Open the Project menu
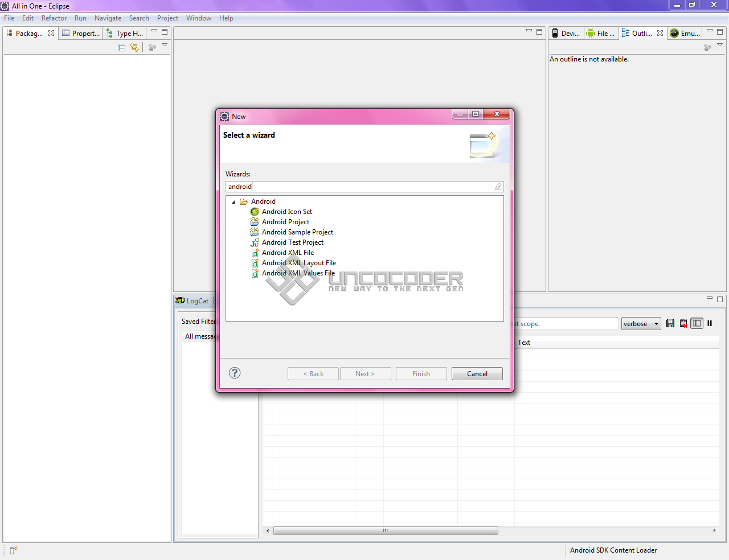The height and width of the screenshot is (560, 729). pyautogui.click(x=167, y=18)
